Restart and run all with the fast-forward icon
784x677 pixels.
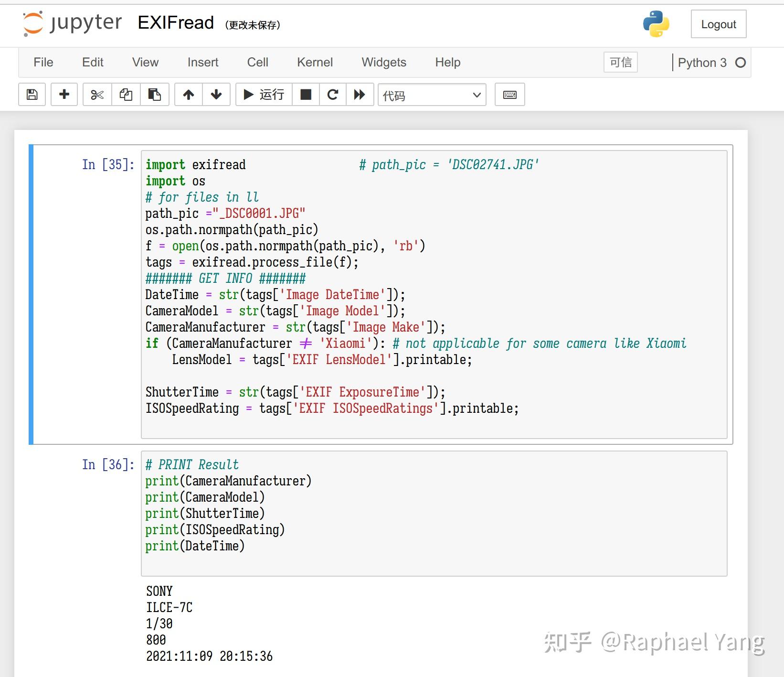tap(360, 95)
